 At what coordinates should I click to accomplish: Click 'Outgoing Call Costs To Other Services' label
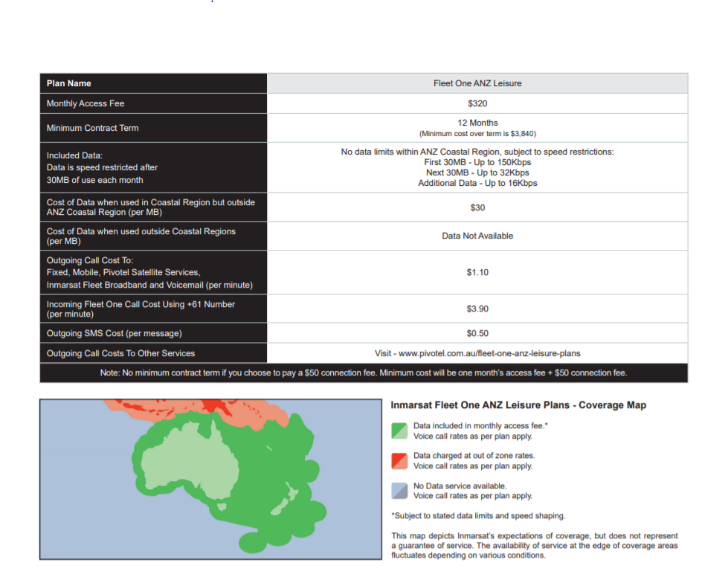click(120, 353)
